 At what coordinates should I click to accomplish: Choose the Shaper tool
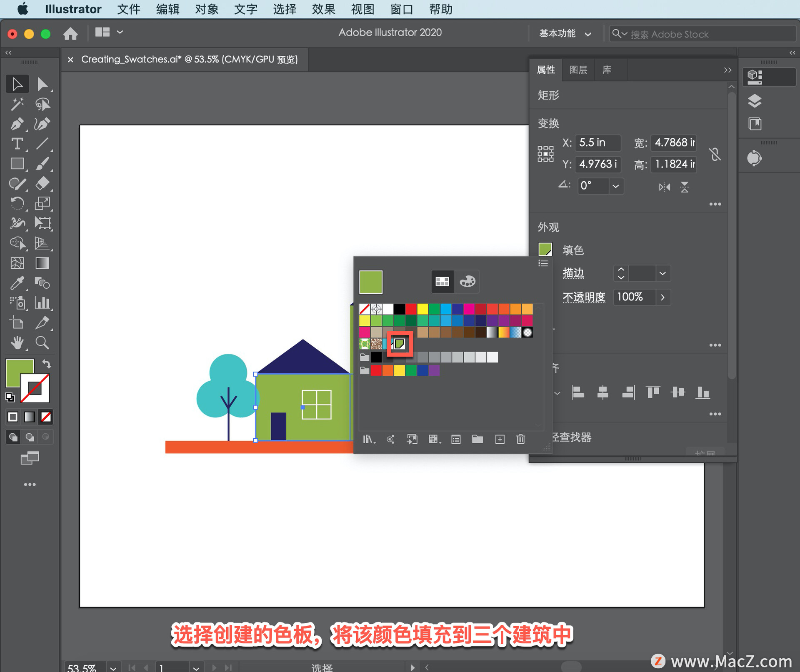pyautogui.click(x=17, y=183)
